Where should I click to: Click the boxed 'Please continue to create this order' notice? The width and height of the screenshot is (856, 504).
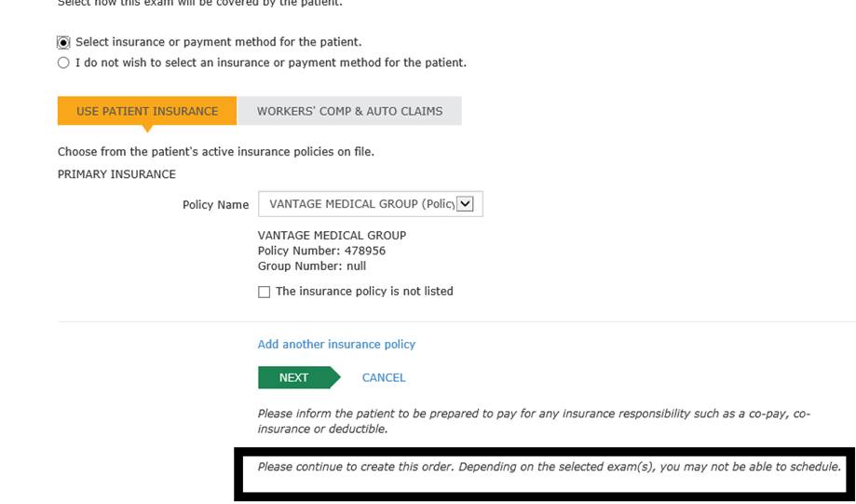pos(549,467)
